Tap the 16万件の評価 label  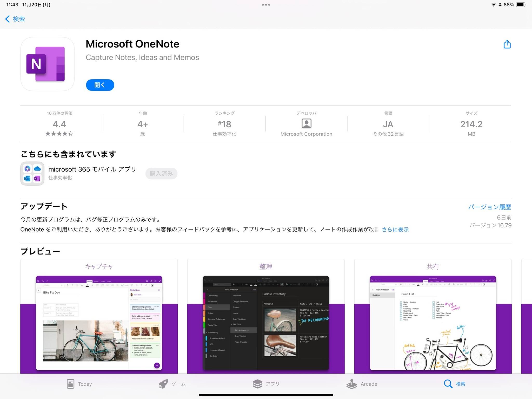pyautogui.click(x=59, y=113)
